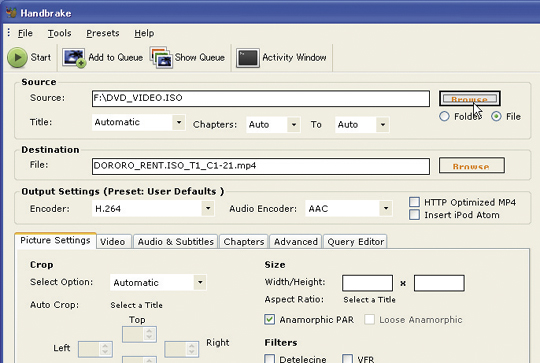This screenshot has height=363, width=540.
Task: Click the Activity Window label
Action: click(x=294, y=57)
